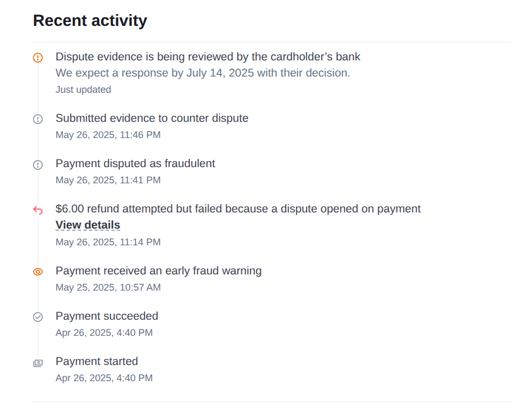511x420 pixels.
Task: Select 'Dispute evidence is being reviewed' entry
Action: 208,57
